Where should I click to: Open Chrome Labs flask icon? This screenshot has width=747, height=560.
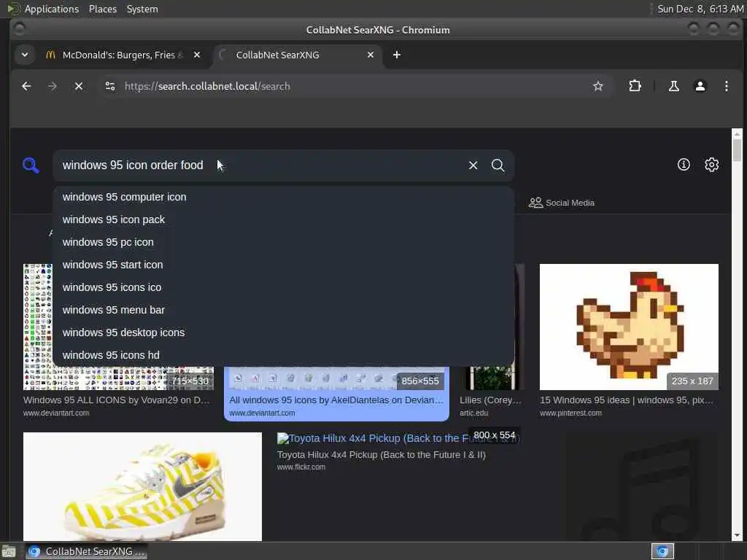point(673,86)
